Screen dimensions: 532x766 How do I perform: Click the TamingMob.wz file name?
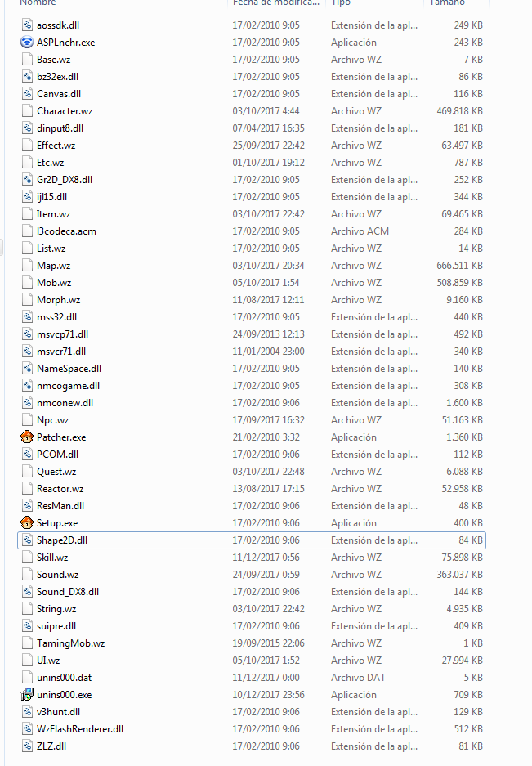point(70,643)
